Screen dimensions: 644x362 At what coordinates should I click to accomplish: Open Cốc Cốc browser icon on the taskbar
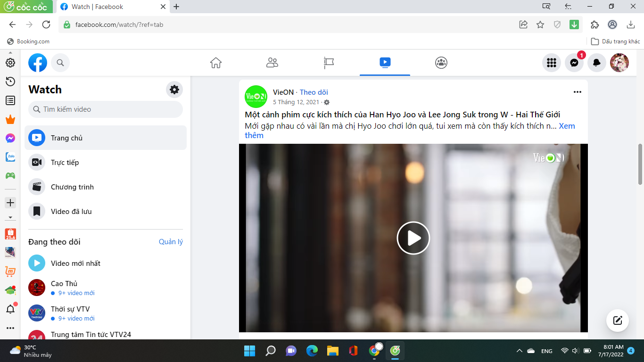396,351
